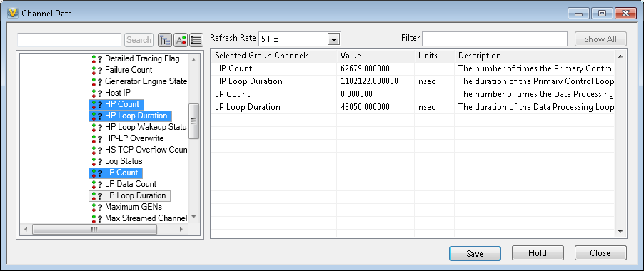Save the channel data

(x=475, y=253)
